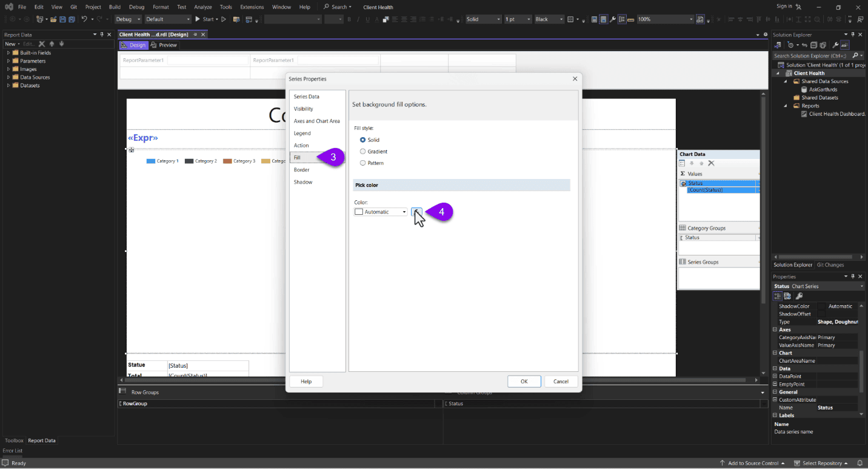The image size is (868, 469).
Task: Open the Visibility page in Series Properties
Action: [x=304, y=109]
